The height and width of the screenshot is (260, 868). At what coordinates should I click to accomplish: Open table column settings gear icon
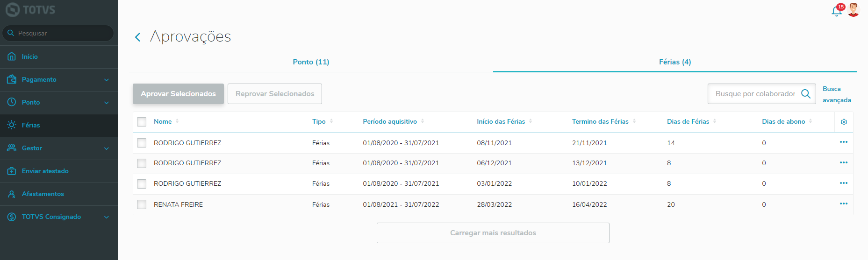click(x=844, y=122)
